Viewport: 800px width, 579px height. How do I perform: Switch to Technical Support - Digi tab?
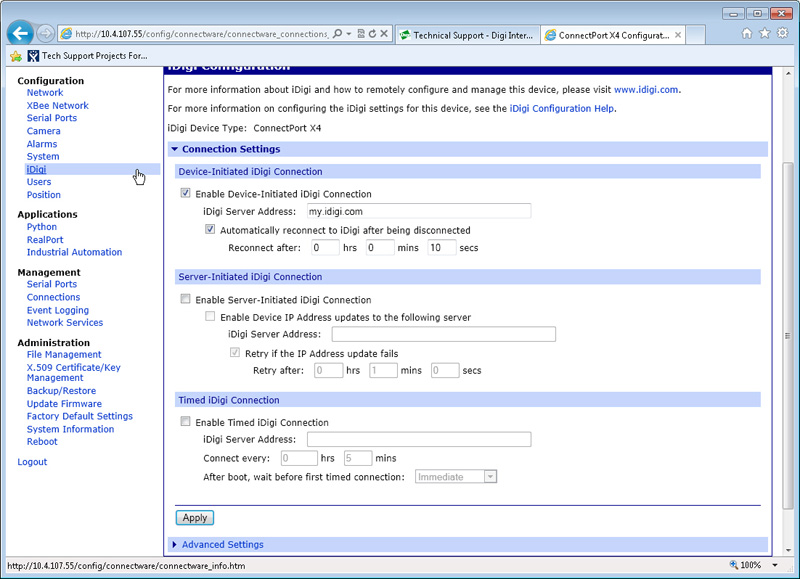coord(465,35)
